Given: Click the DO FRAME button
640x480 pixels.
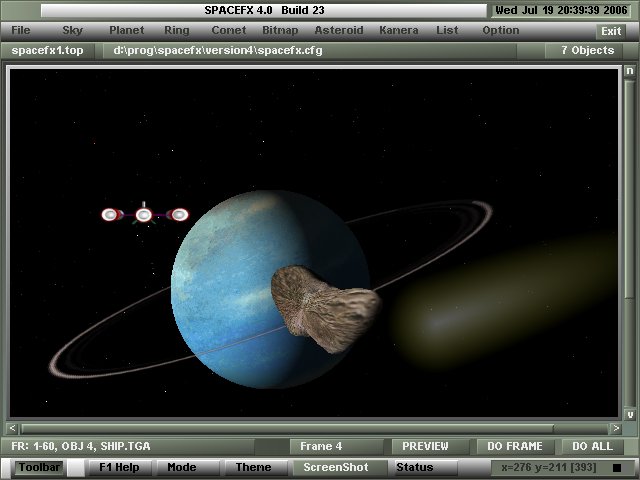Looking at the screenshot, I should coord(515,446).
